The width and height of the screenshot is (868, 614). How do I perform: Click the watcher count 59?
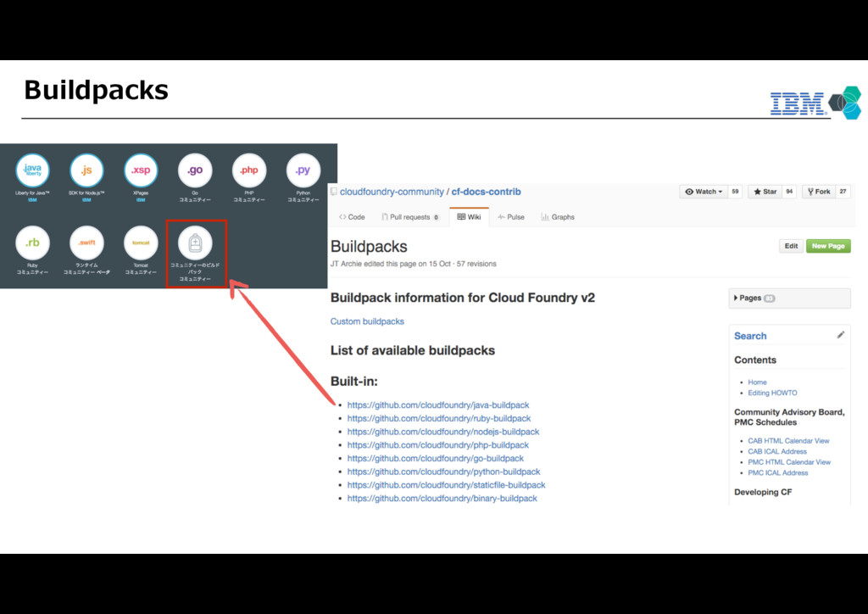click(x=735, y=192)
